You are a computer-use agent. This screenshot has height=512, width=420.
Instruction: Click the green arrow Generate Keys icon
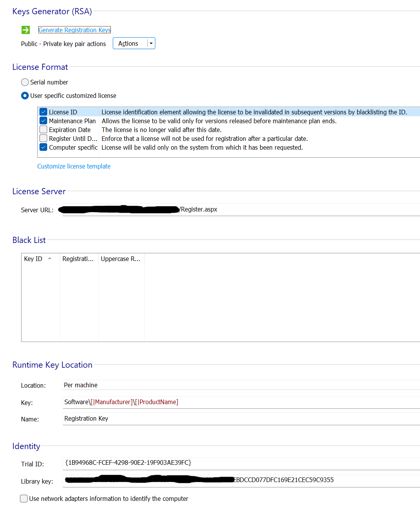26,30
